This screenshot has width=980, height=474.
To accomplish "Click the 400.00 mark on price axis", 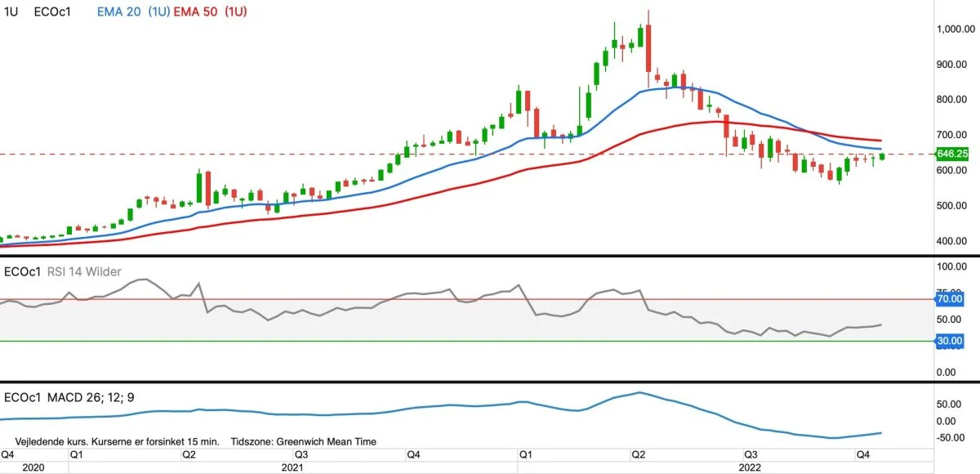I will click(x=951, y=241).
